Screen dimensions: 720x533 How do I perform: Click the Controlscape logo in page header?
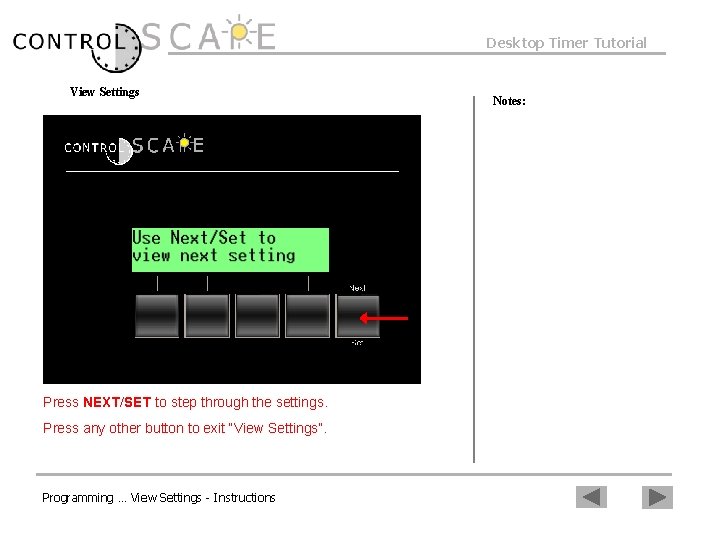[x=144, y=44]
